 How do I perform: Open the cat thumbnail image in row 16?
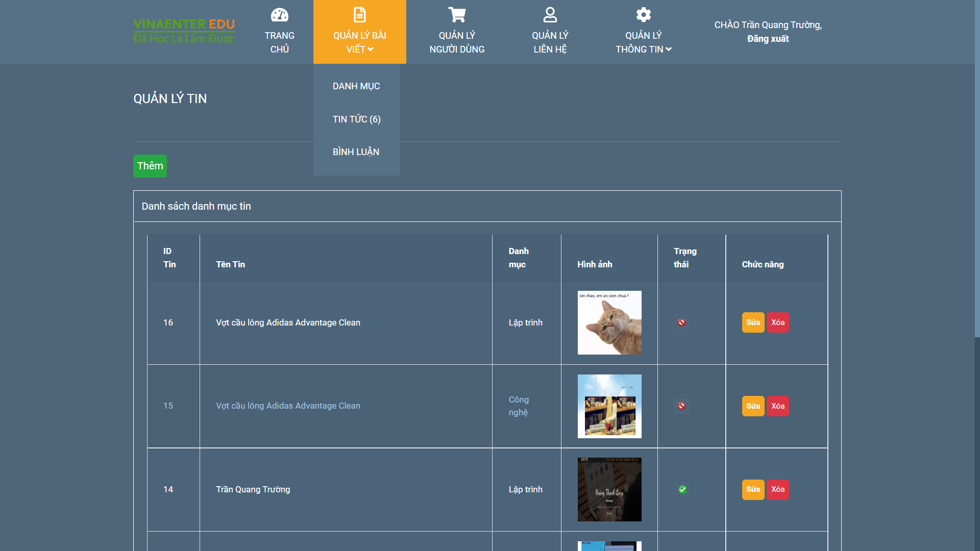pos(609,323)
